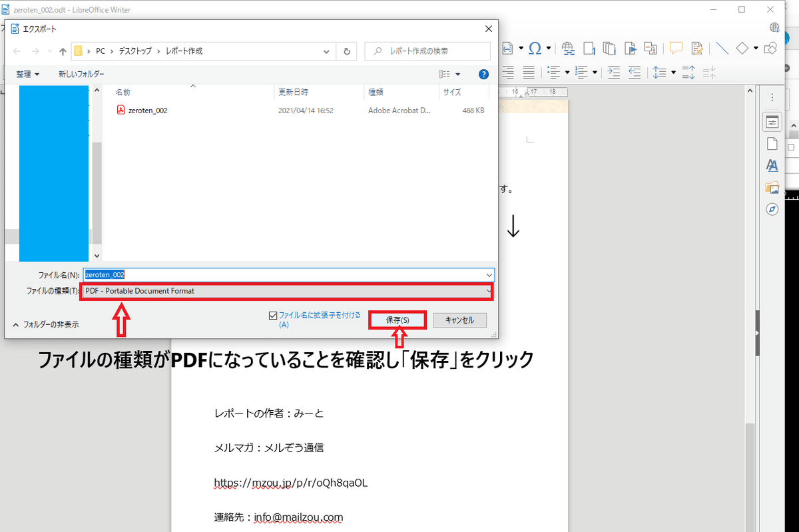Viewport: 799px width, 532px height.
Task: Navigate to PC in breadcrumb
Action: 101,51
